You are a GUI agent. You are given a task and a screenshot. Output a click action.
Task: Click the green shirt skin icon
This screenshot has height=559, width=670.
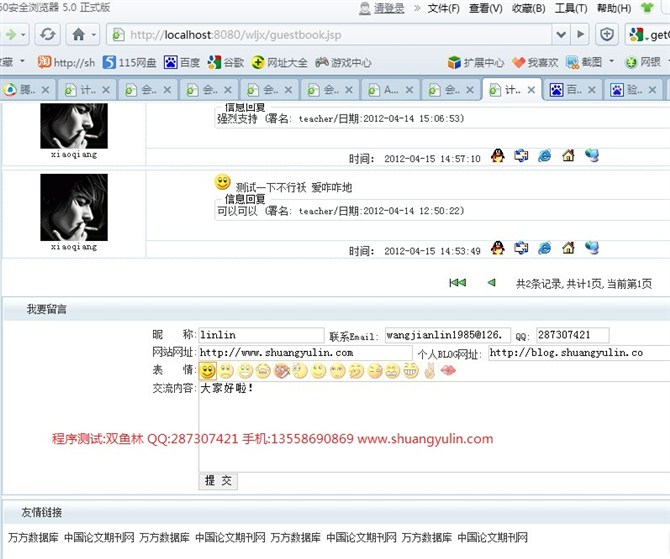coord(647,8)
